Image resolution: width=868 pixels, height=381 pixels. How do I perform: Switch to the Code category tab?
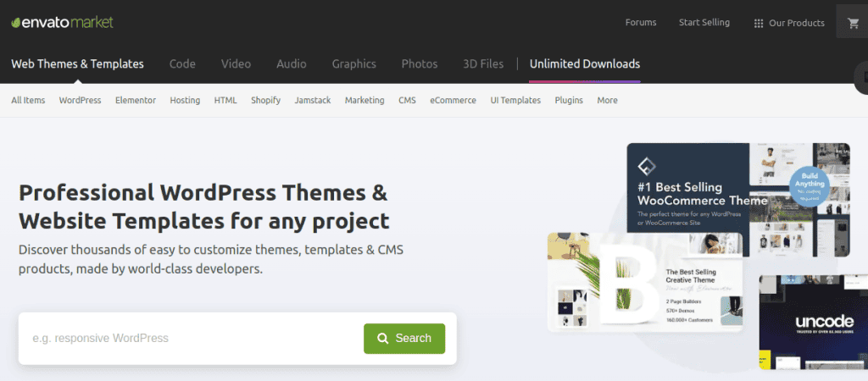(182, 63)
